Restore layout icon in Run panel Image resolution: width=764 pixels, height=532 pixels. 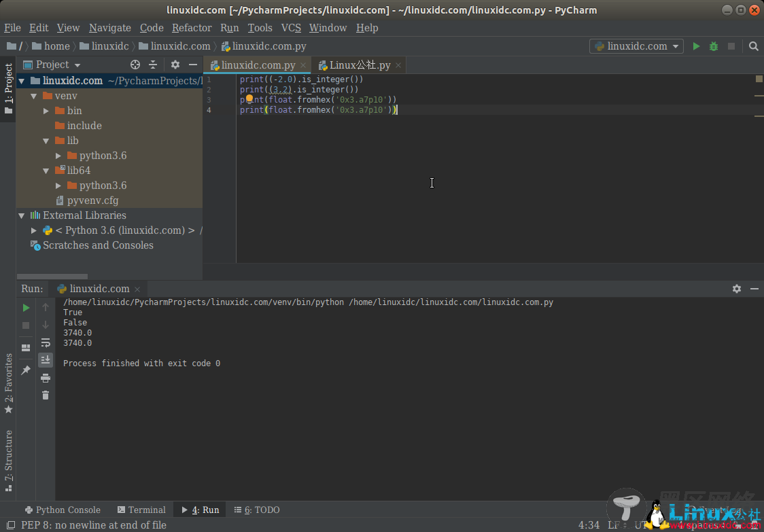point(27,348)
